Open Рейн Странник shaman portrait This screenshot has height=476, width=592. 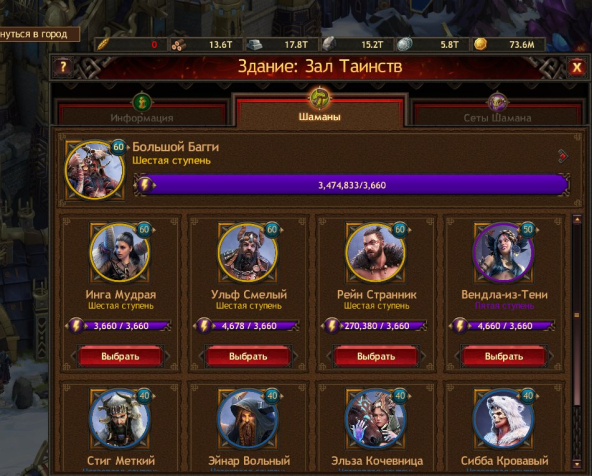coord(375,253)
